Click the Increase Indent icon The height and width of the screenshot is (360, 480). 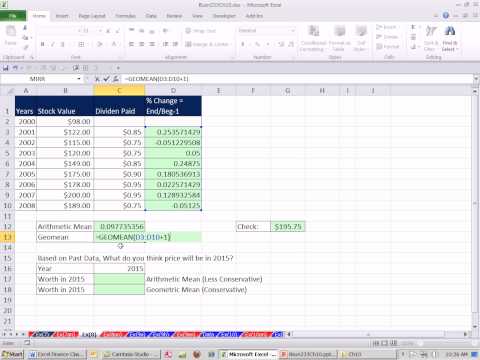pyautogui.click(x=176, y=44)
